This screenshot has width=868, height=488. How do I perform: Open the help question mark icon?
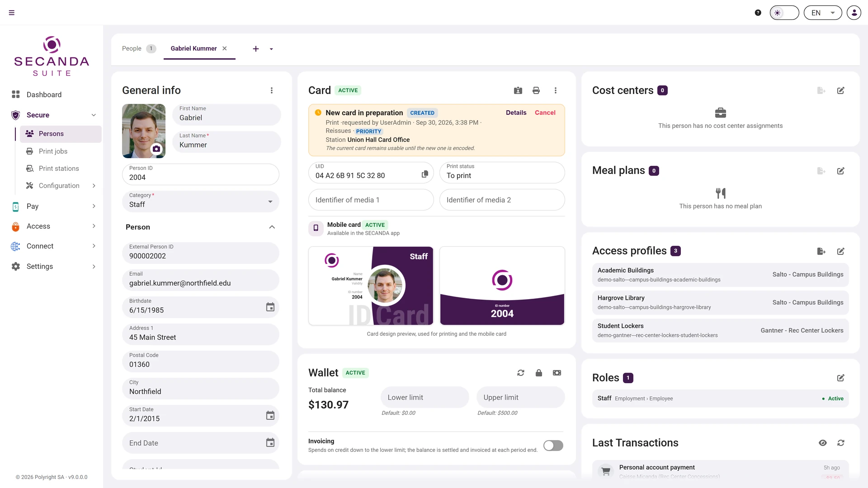tap(758, 13)
